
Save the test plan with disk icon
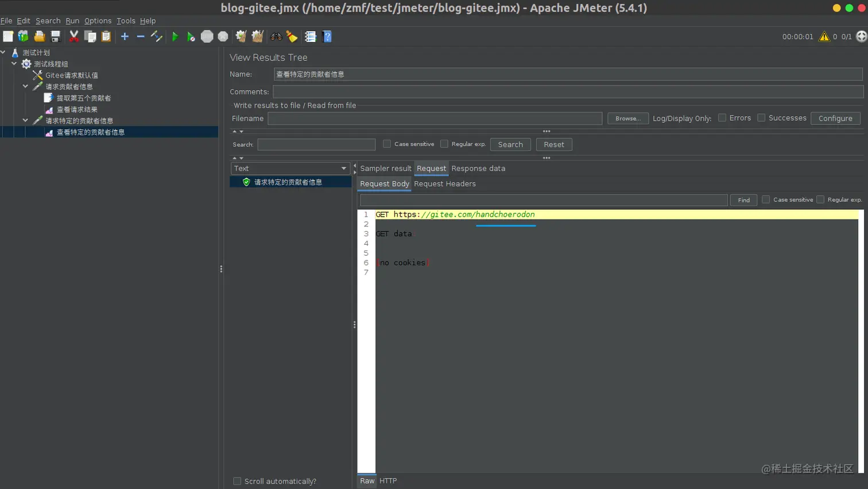click(x=56, y=37)
